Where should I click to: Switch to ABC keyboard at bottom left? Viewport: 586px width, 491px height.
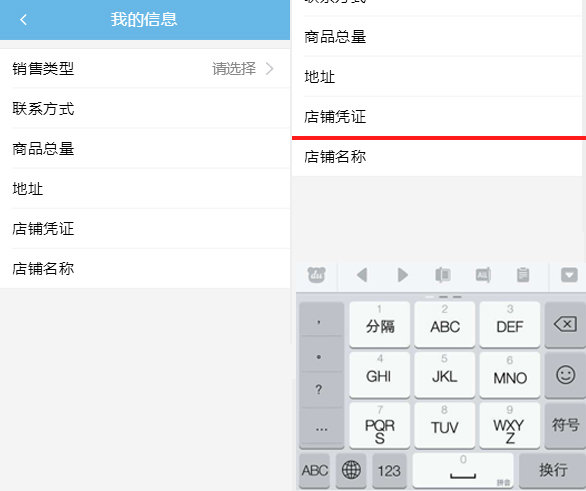pos(315,470)
